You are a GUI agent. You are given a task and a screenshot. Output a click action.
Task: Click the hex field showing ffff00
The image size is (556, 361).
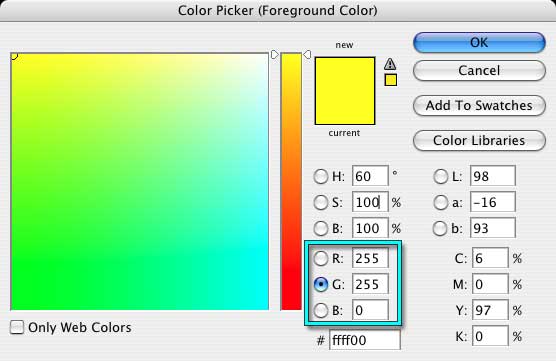(x=365, y=340)
